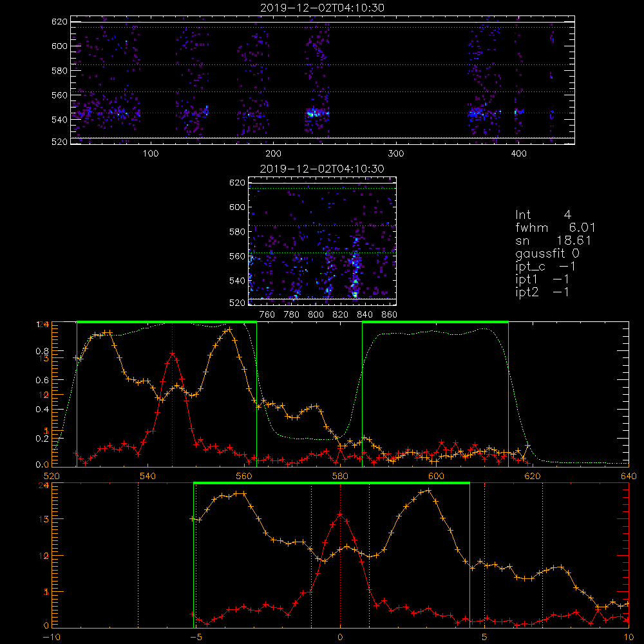The height and width of the screenshot is (644, 644).
Task: Click y-axis label 560 of middle panel
Action: click(237, 256)
